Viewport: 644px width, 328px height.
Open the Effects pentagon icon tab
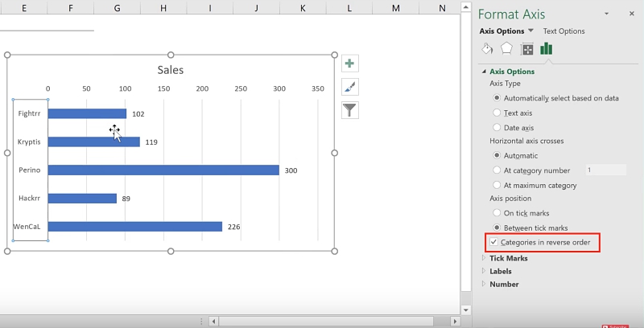click(x=507, y=49)
